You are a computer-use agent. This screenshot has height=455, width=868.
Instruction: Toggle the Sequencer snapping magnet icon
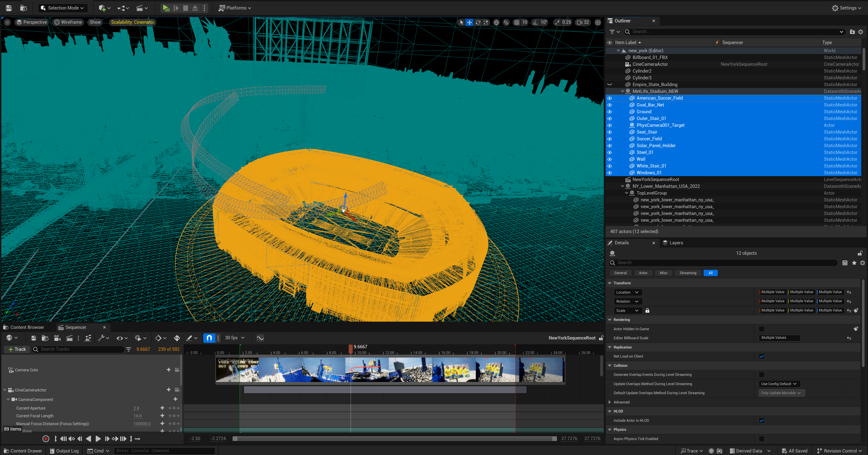point(209,338)
